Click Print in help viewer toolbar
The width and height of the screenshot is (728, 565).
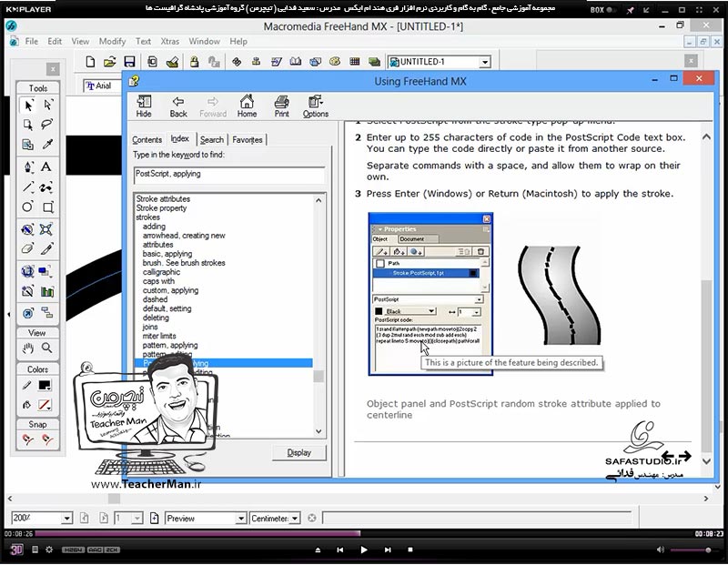tap(281, 106)
